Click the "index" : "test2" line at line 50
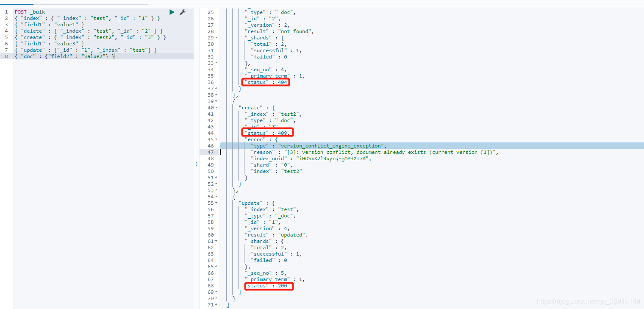644x309 pixels. (x=276, y=171)
